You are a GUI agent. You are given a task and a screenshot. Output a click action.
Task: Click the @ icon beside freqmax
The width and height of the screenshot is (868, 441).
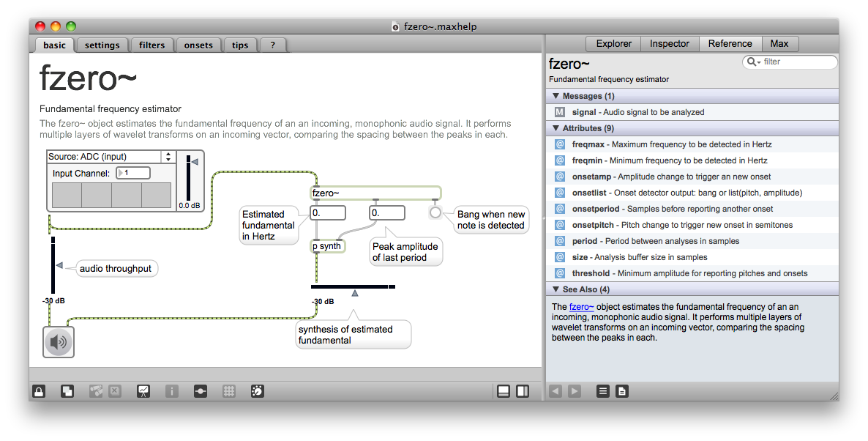pyautogui.click(x=560, y=144)
